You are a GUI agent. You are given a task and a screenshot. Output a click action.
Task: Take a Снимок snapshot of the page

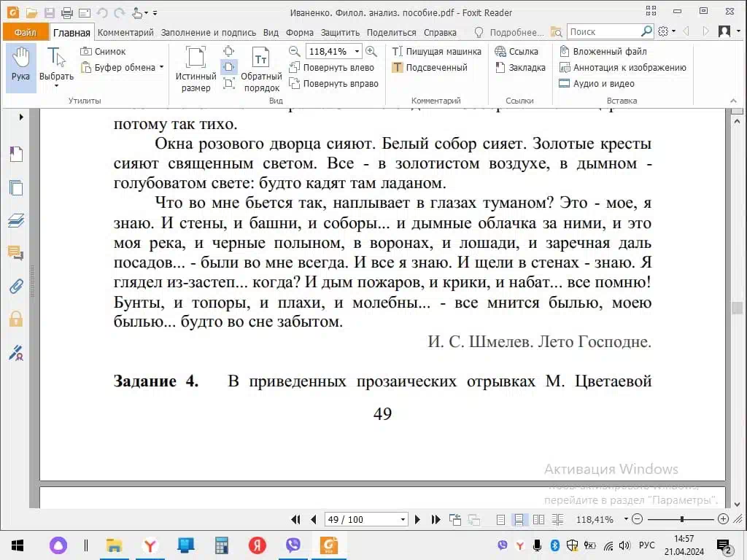pyautogui.click(x=103, y=52)
